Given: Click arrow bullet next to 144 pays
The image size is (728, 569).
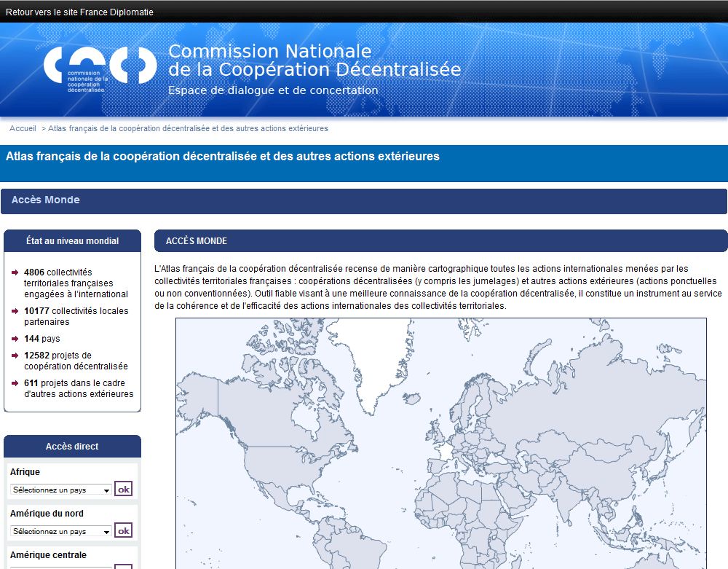Looking at the screenshot, I should coord(15,339).
